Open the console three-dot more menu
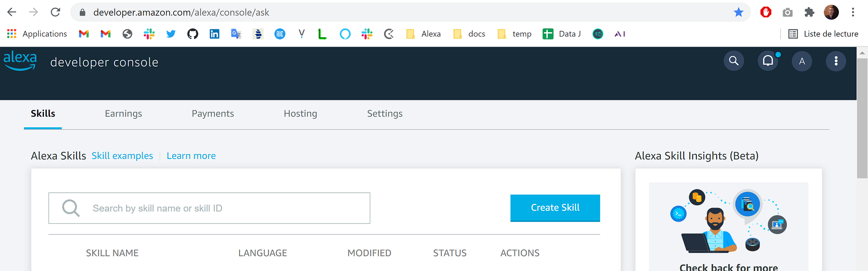Screen dimensions: 868x271 [836, 61]
